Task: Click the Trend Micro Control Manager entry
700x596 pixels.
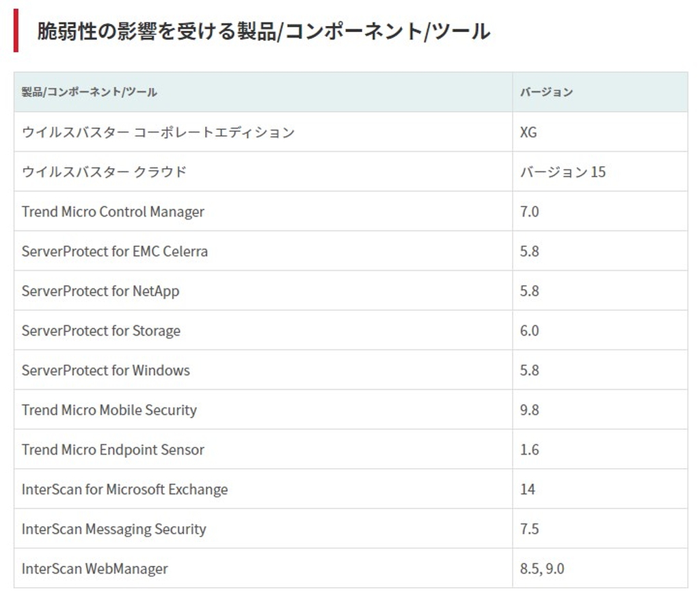Action: (x=113, y=212)
